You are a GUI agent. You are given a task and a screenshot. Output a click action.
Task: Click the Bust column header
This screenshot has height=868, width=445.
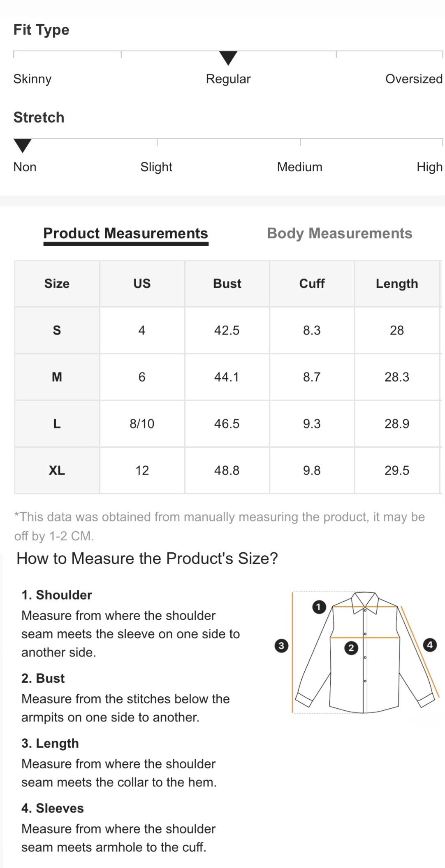tap(227, 284)
